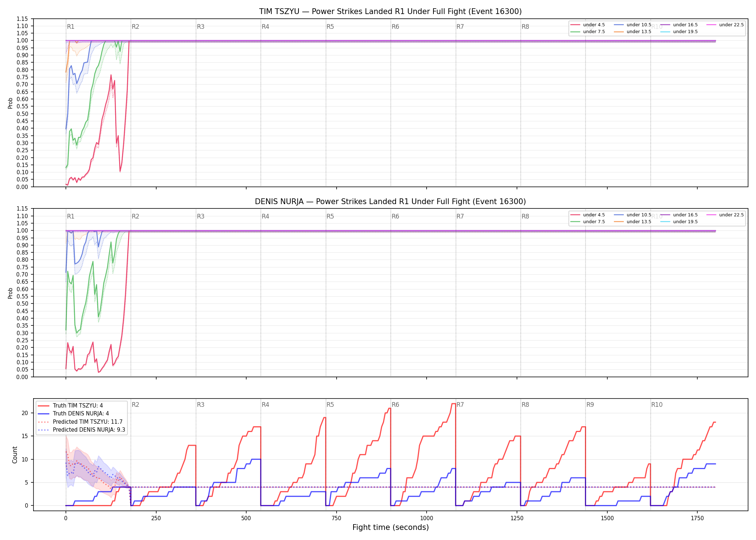This screenshot has height=540, width=756.
Task: Click 'under 19.5' legend entry in Denis Nurja chart
Action: pyautogui.click(x=679, y=222)
